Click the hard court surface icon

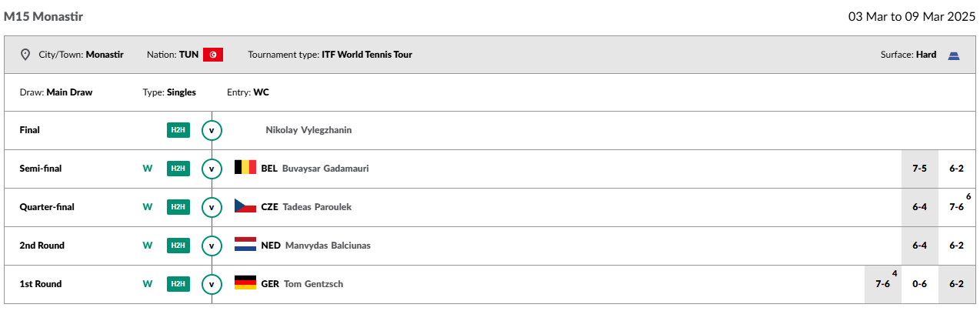954,55
